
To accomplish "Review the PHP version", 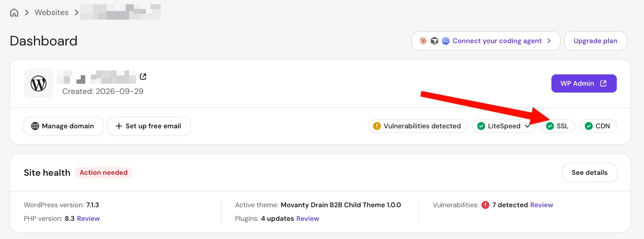I will pyautogui.click(x=88, y=219).
